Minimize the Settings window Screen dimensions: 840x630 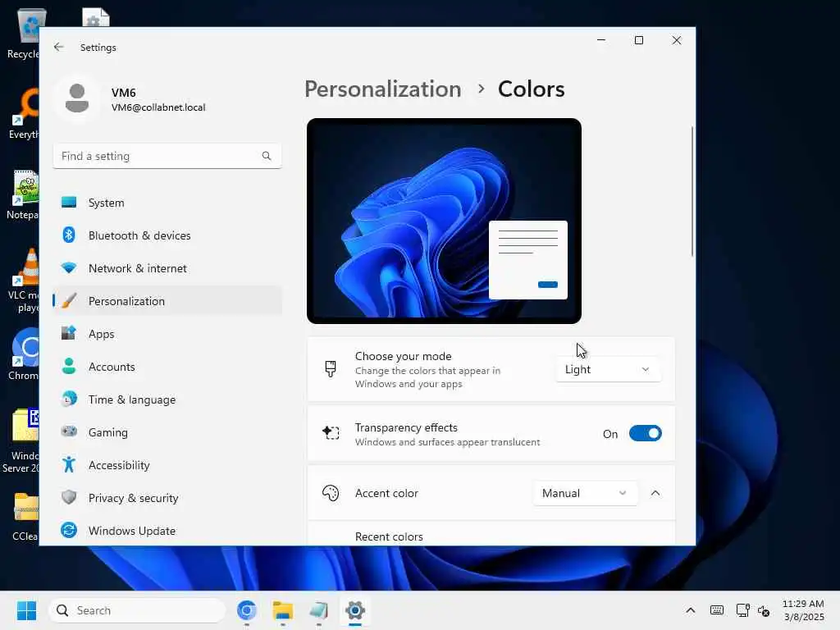(601, 40)
